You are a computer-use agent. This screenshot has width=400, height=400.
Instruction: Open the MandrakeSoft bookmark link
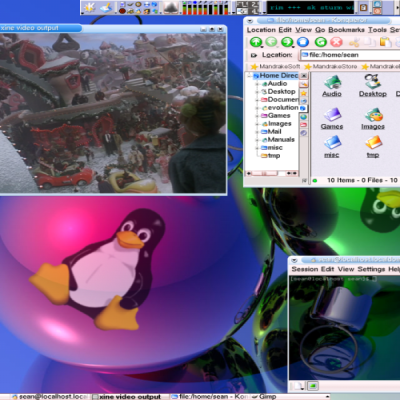point(276,67)
